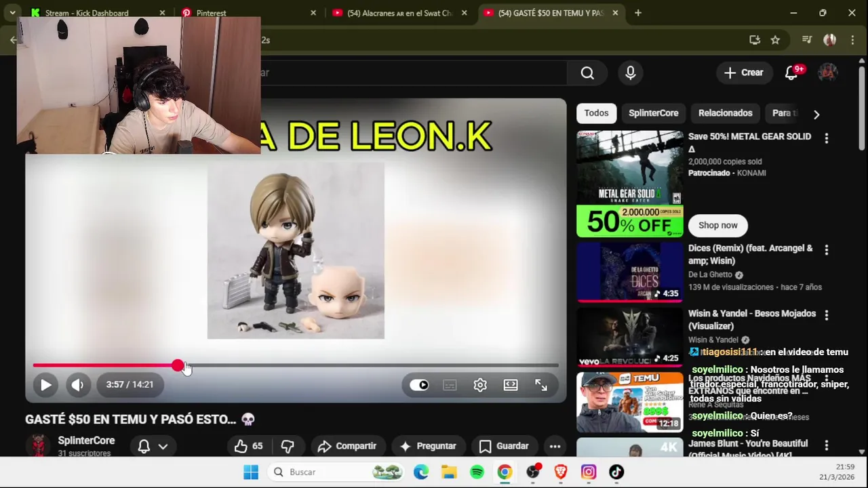The width and height of the screenshot is (868, 488).
Task: Open Microsoft Edge from taskbar
Action: pos(421,472)
